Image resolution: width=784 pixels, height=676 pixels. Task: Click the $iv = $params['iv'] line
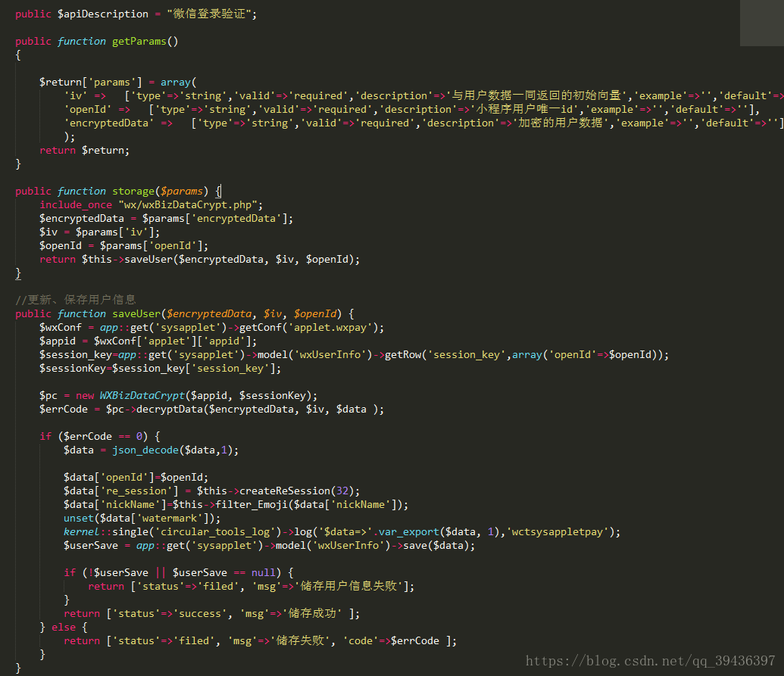[x=100, y=232]
